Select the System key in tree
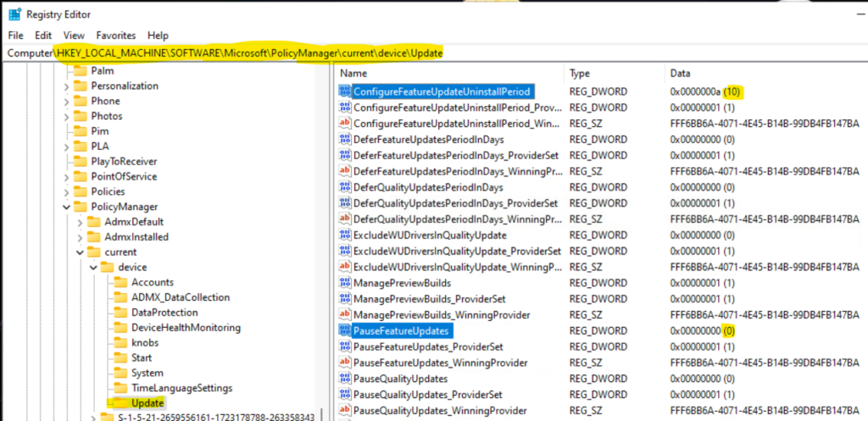The image size is (868, 421). click(147, 373)
